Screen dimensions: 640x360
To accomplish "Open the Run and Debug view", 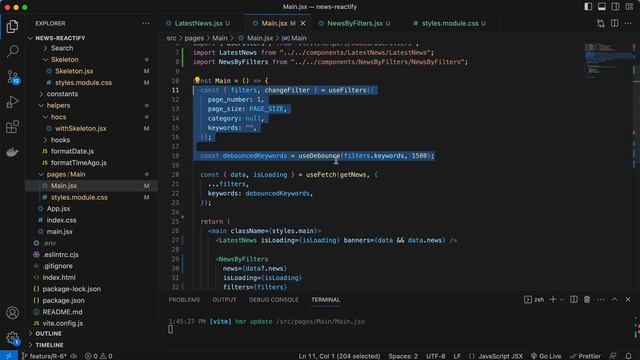I will [x=12, y=102].
